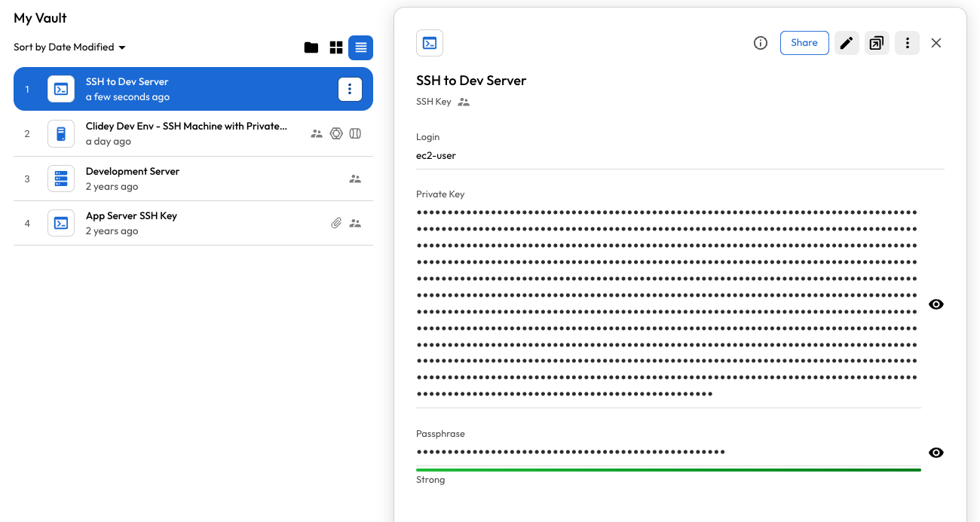The width and height of the screenshot is (980, 522).
Task: Open detail panel's three-dot options menu
Action: point(907,43)
